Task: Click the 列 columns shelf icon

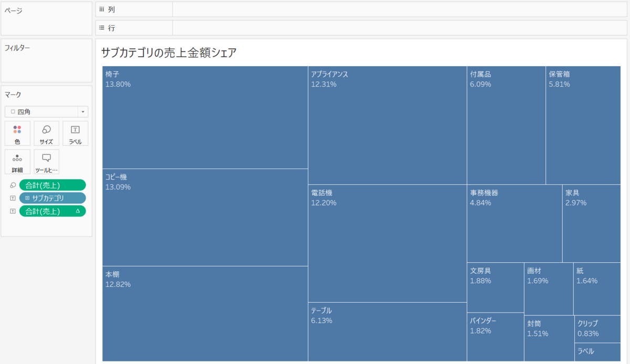Action: coord(102,9)
